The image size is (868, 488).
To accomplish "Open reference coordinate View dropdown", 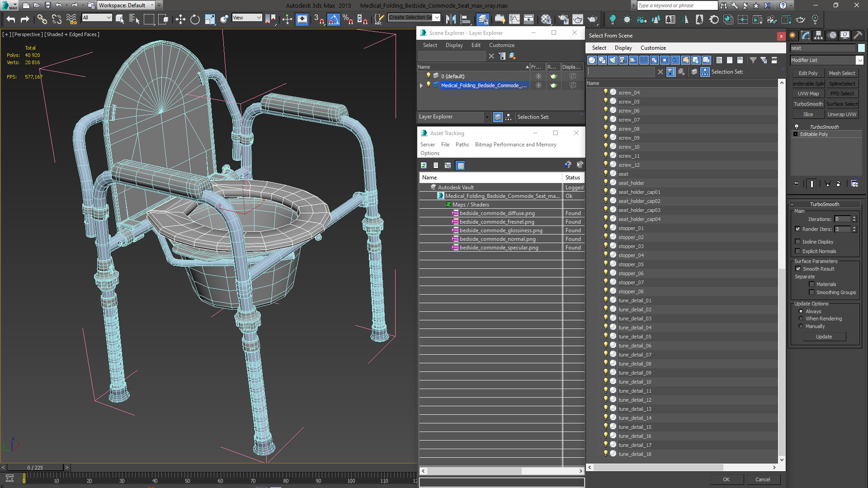I will pyautogui.click(x=247, y=18).
